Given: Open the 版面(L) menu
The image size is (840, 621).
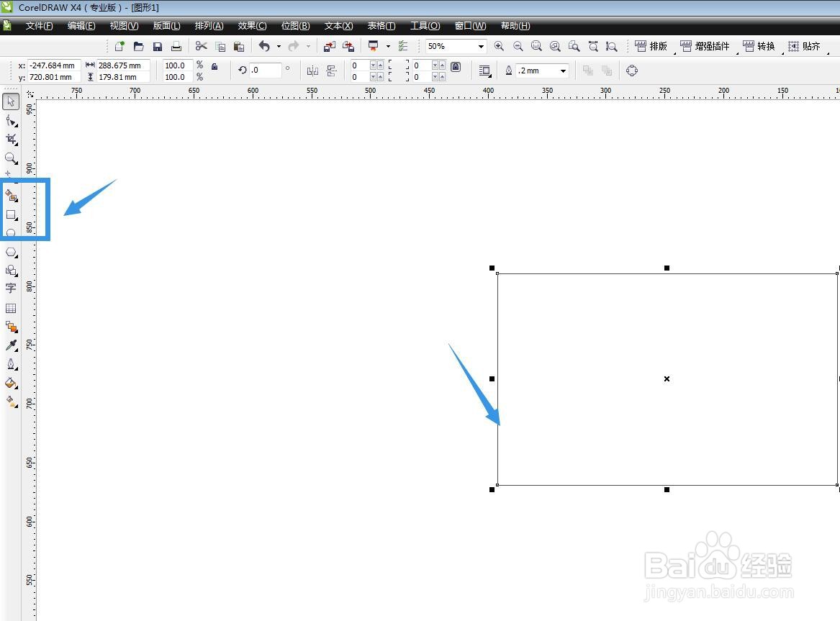Looking at the screenshot, I should pyautogui.click(x=166, y=26).
